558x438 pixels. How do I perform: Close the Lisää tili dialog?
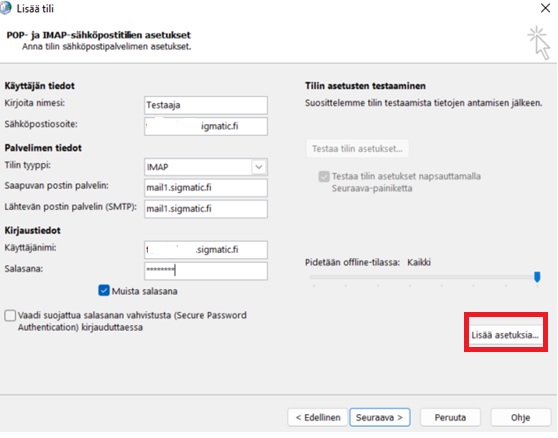[545, 8]
